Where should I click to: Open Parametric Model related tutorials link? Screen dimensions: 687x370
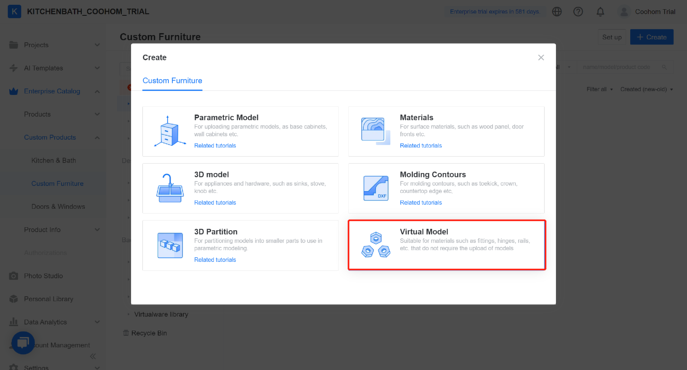pos(215,146)
